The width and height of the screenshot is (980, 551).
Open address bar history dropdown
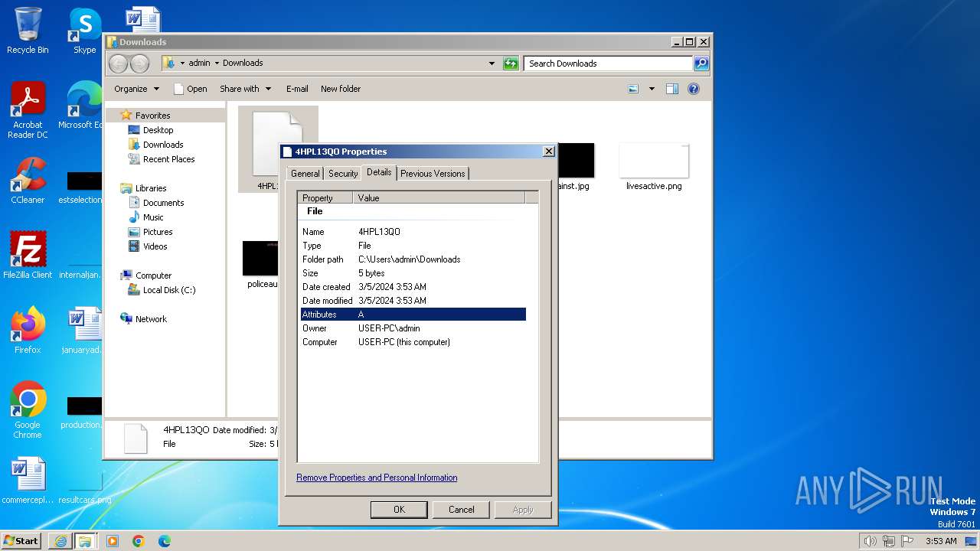pos(492,64)
